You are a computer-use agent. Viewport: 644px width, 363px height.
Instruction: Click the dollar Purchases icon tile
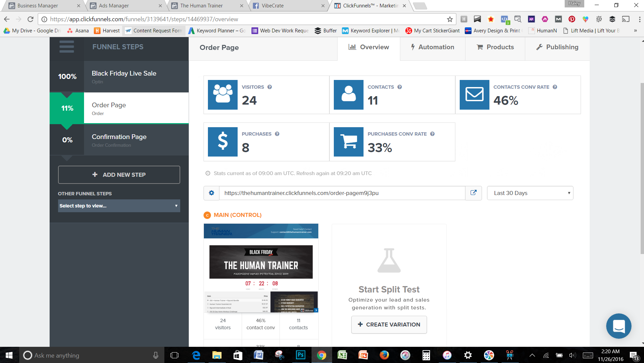click(x=223, y=142)
